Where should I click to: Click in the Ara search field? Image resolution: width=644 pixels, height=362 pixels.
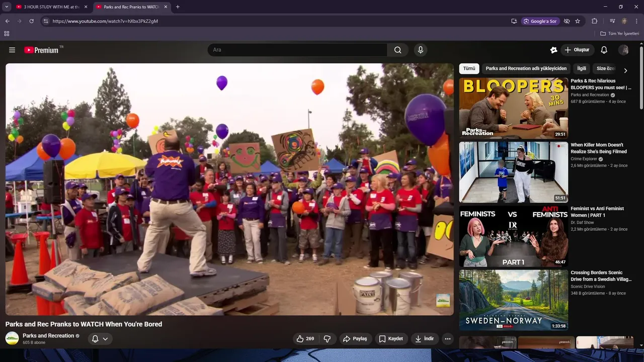pos(297,50)
